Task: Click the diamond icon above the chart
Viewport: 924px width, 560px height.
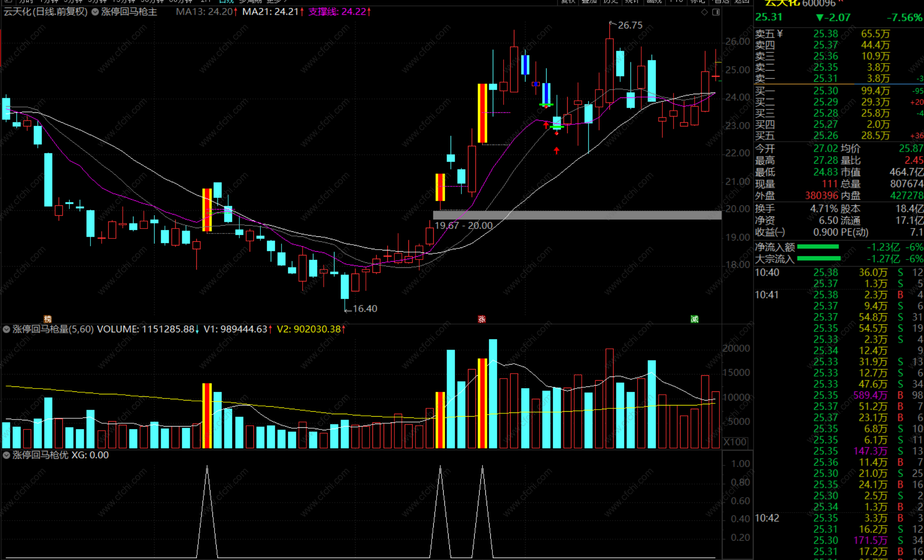Action: (704, 12)
